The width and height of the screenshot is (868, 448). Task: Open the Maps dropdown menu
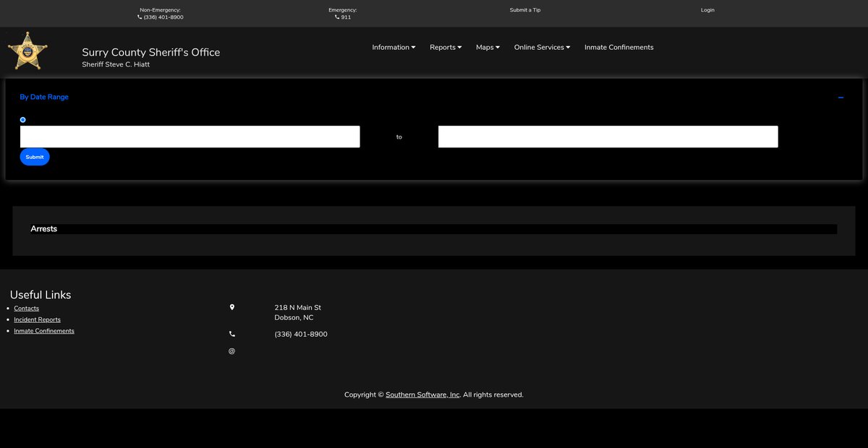click(488, 48)
